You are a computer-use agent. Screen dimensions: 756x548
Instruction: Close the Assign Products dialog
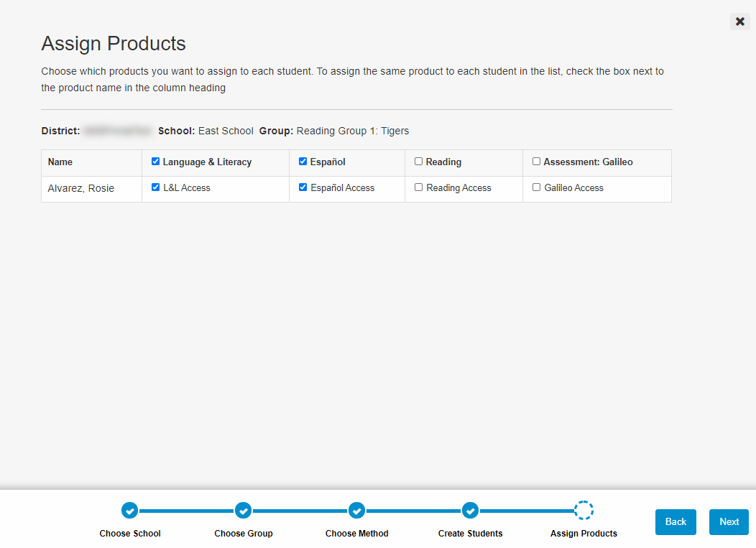pyautogui.click(x=739, y=22)
